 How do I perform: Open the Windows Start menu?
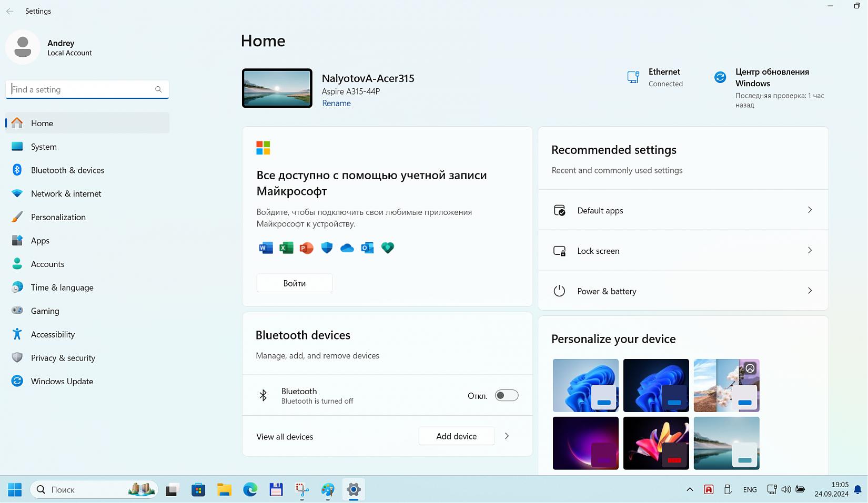tap(15, 490)
